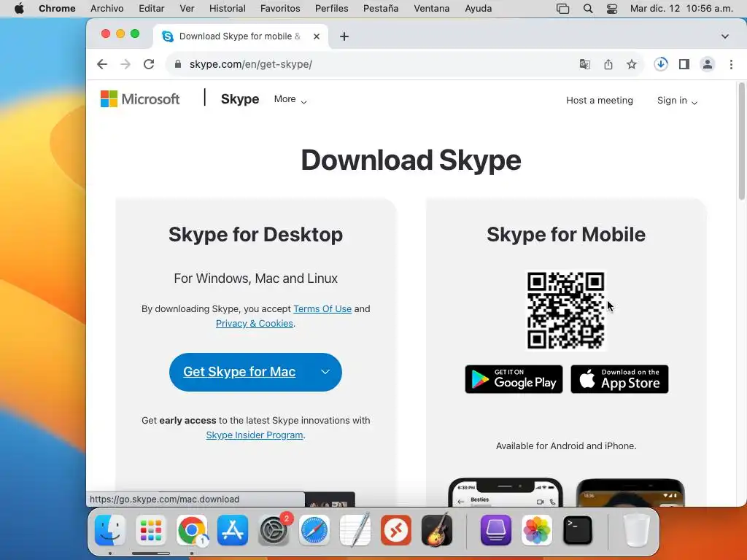Open the Archivo menu
Viewport: 747px width, 560px height.
click(107, 9)
